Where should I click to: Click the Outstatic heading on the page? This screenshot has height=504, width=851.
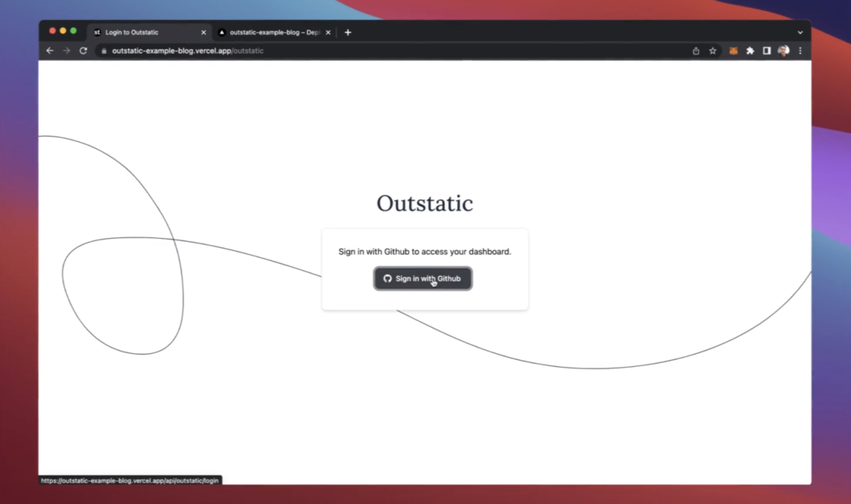click(x=424, y=203)
